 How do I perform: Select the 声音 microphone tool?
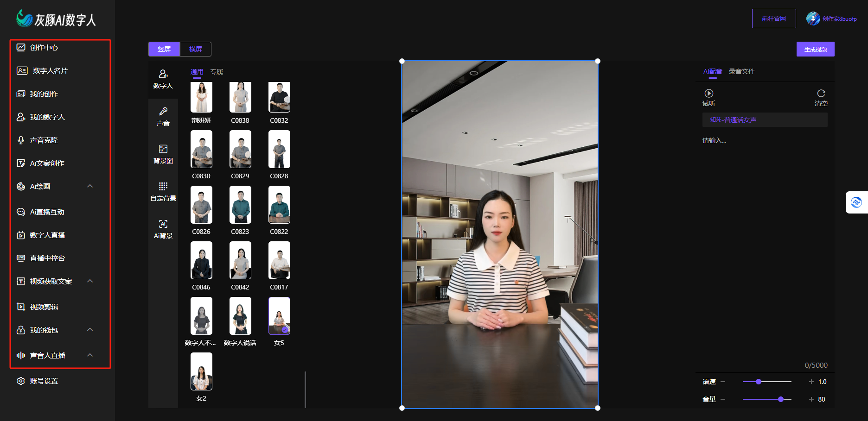coord(163,112)
